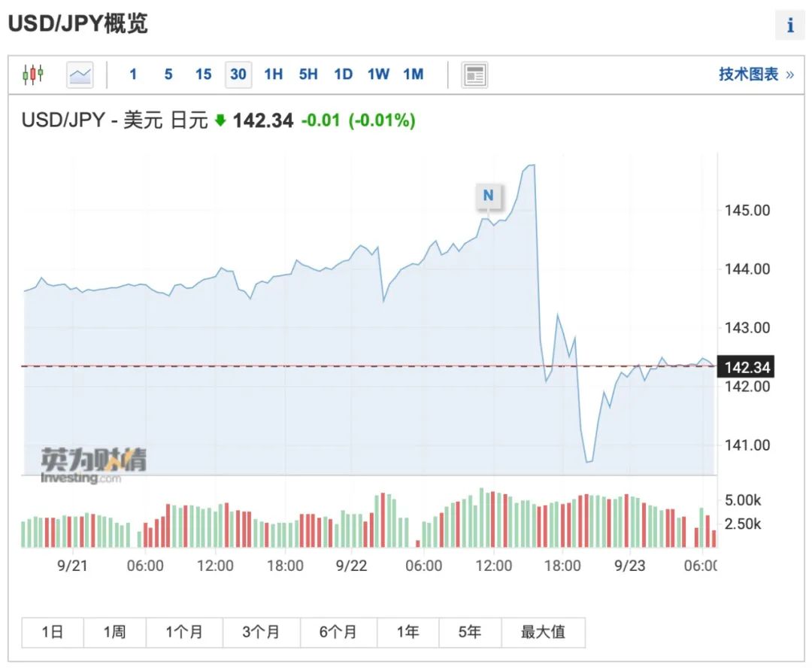Select the area line chart icon
Viewport: 812px width, 668px height.
point(80,74)
